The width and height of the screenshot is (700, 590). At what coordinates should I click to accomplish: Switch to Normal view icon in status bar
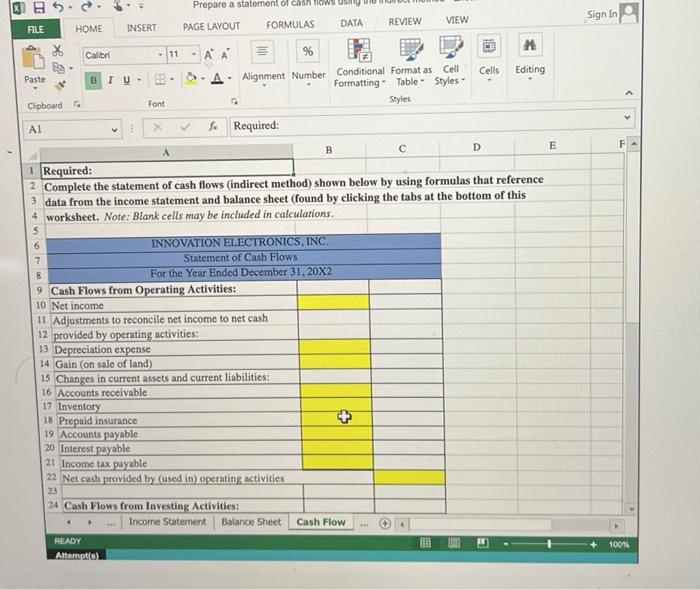pos(425,543)
